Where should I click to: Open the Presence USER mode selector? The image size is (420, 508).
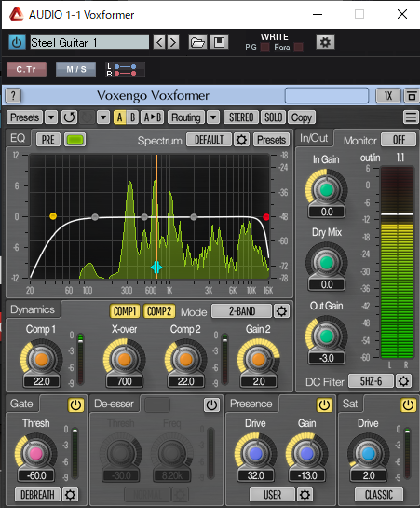tap(272, 495)
